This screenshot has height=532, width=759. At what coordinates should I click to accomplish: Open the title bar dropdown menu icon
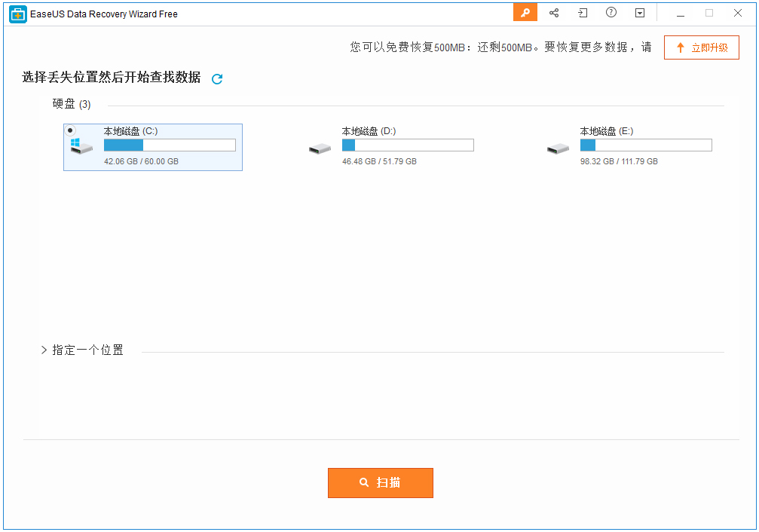[x=640, y=13]
